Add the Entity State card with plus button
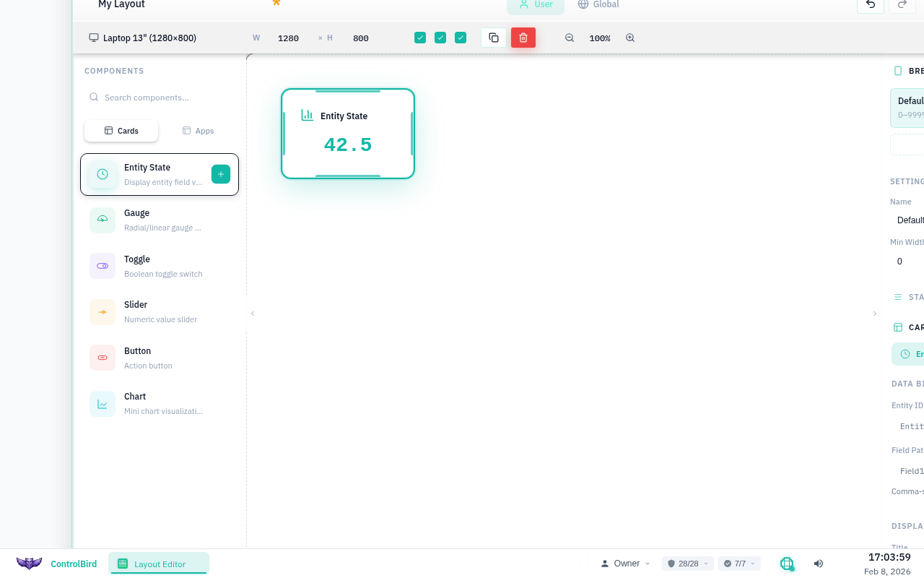 (221, 174)
